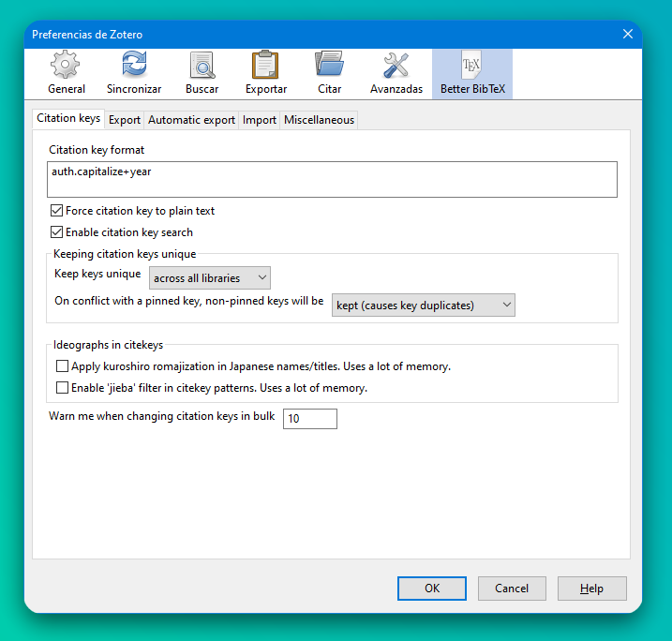672x641 pixels.
Task: Open the Exportar preferences pane
Action: point(266,73)
